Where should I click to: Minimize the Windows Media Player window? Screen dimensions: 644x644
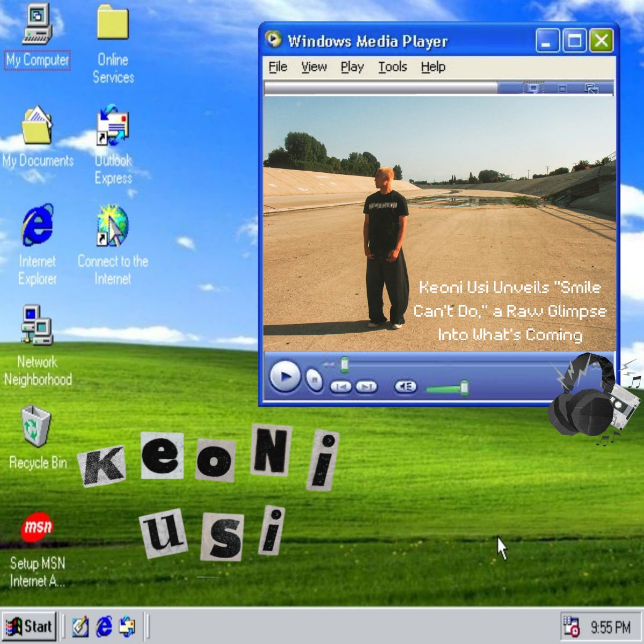(x=548, y=41)
